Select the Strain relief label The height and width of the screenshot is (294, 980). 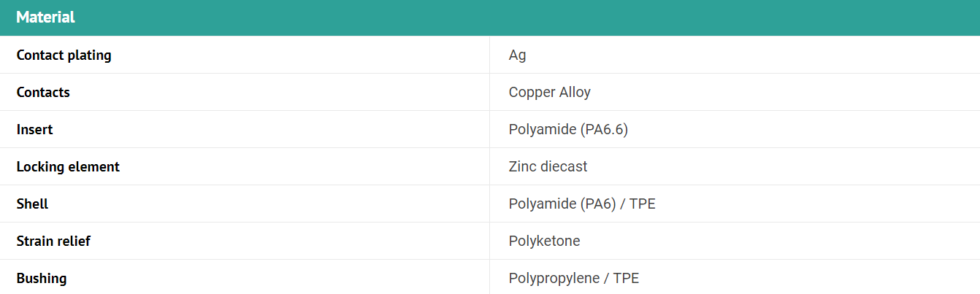pyautogui.click(x=53, y=241)
